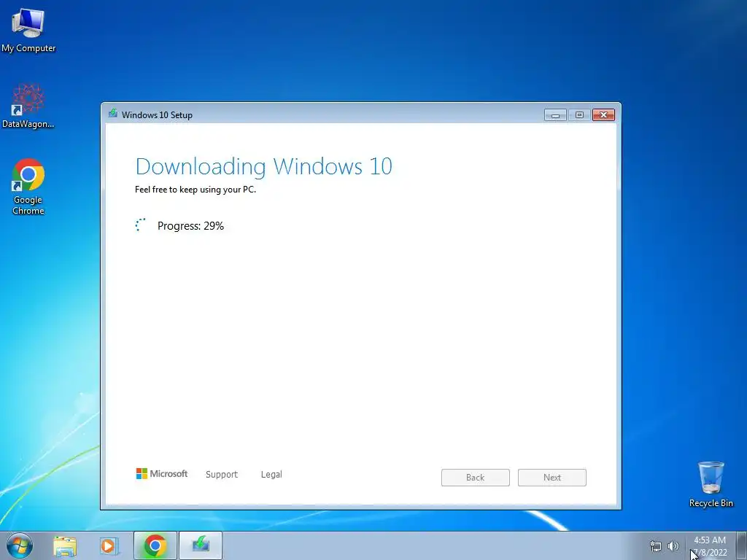This screenshot has height=560, width=747.
Task: Open the Windows Start menu orb
Action: tap(20, 545)
